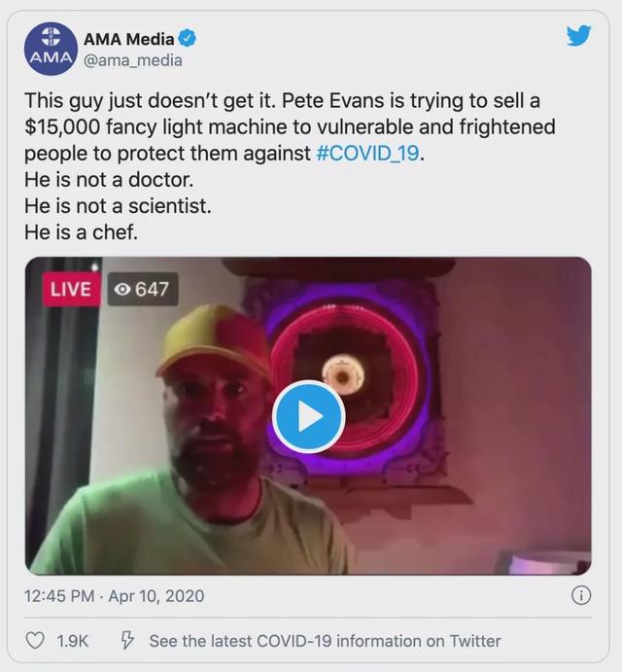Click the AMA round profile avatar

coord(49,48)
